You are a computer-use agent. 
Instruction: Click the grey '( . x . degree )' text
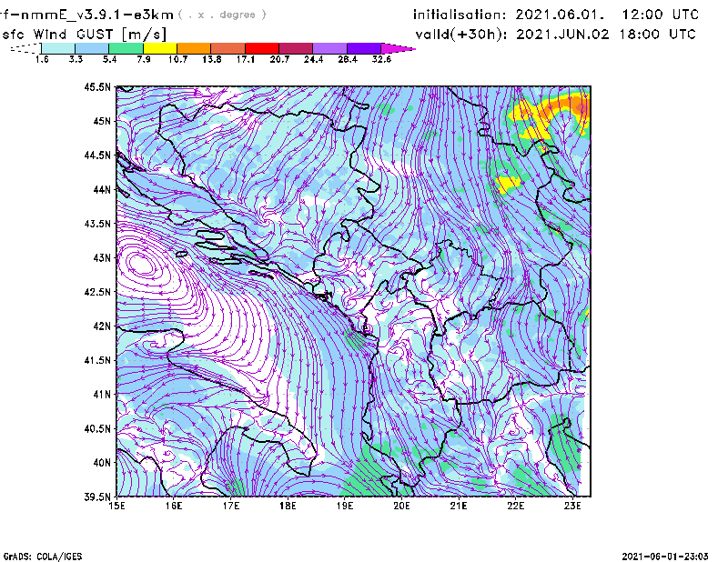[222, 15]
